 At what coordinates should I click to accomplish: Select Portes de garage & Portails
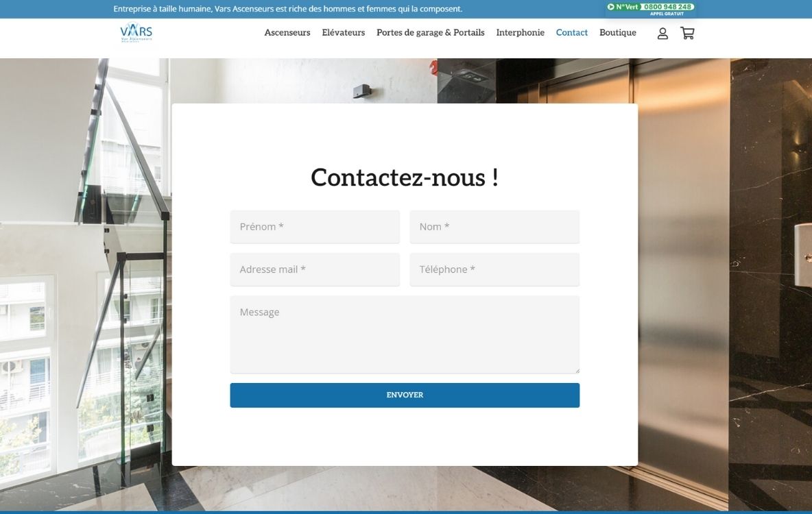(430, 33)
